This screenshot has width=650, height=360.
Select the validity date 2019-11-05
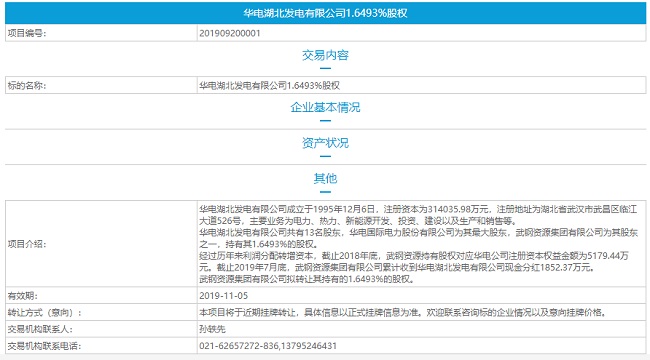(x=223, y=296)
